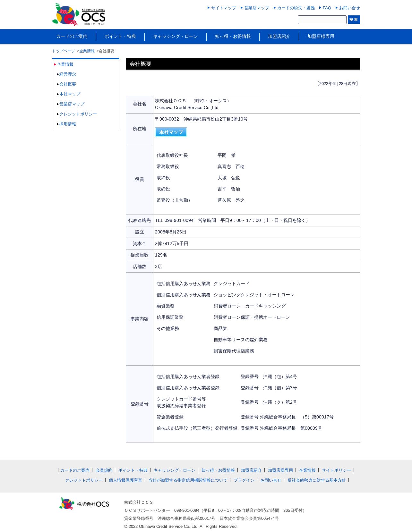This screenshot has width=412, height=532.
Task: Select 本社マップ in the sidebar
Action: pyautogui.click(x=70, y=94)
